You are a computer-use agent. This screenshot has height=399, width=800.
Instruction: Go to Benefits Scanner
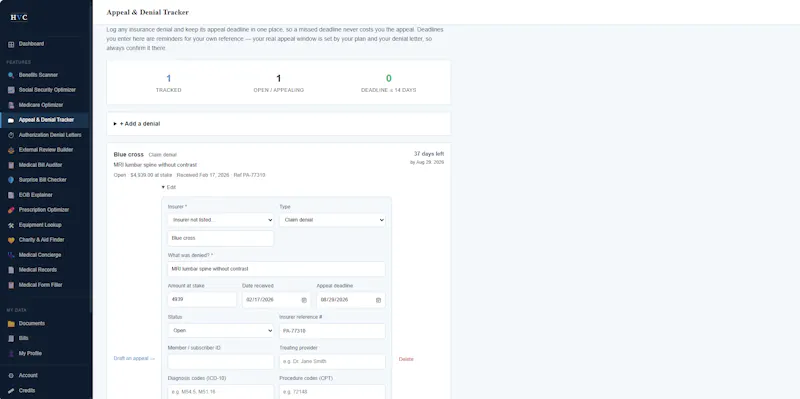(x=38, y=75)
